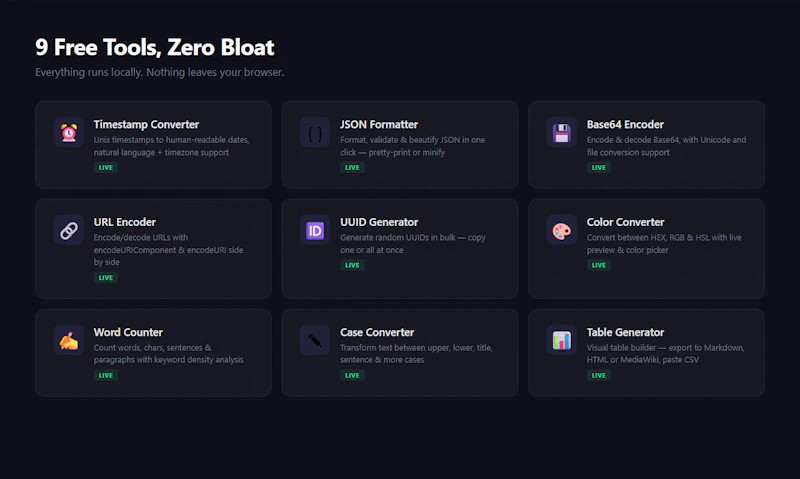Click description 'Format, validate & beautify JSON'

[412, 146]
